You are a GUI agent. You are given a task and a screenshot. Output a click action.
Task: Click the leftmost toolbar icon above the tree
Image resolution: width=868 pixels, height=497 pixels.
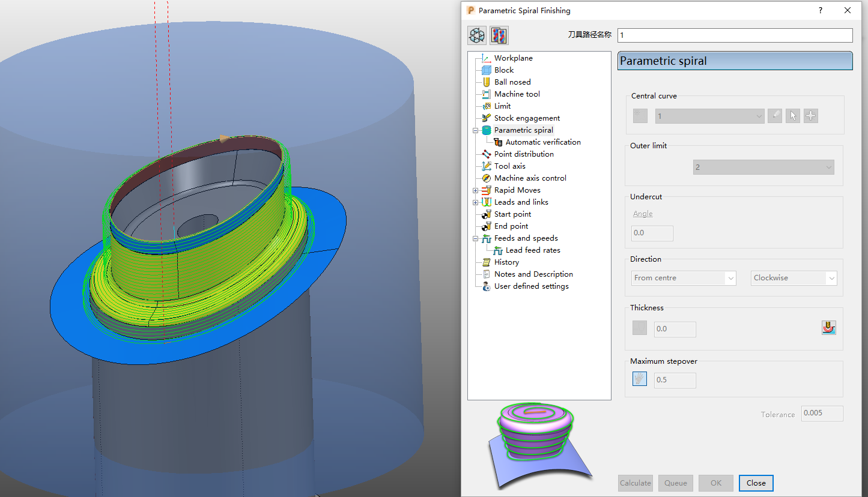476,35
